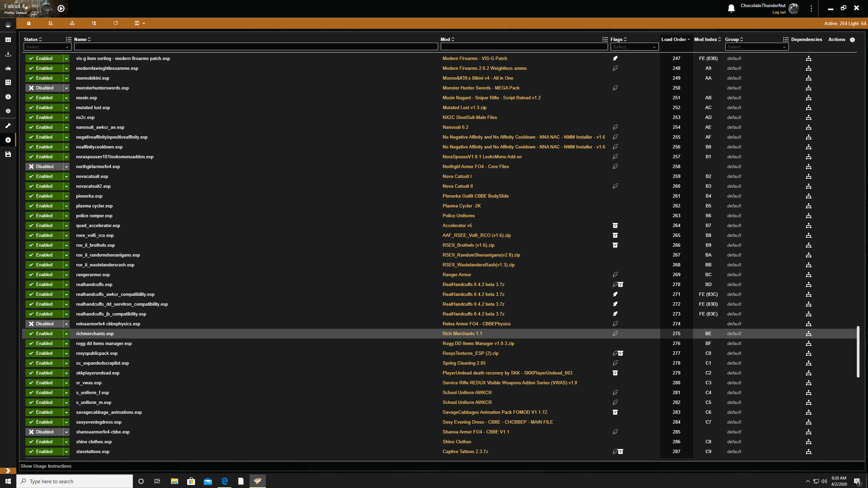
Task: Click the Sort Now toolbar icon
Action: 51,23
